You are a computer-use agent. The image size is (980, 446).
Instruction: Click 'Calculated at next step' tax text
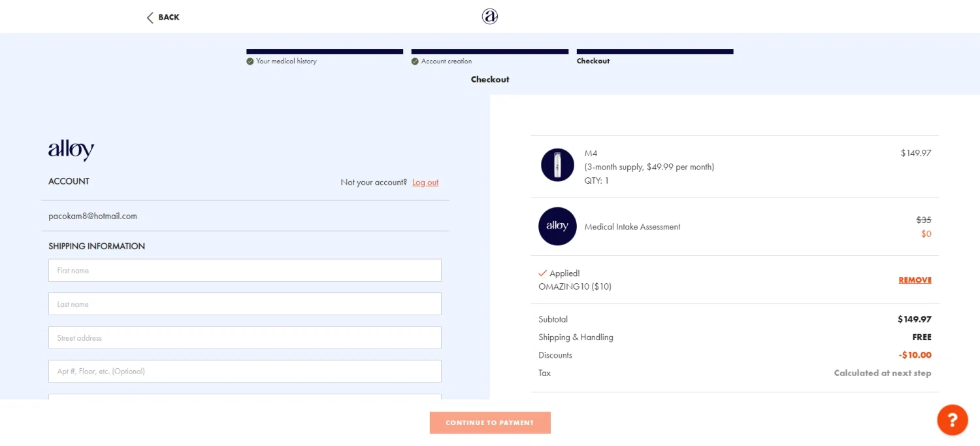click(x=883, y=373)
